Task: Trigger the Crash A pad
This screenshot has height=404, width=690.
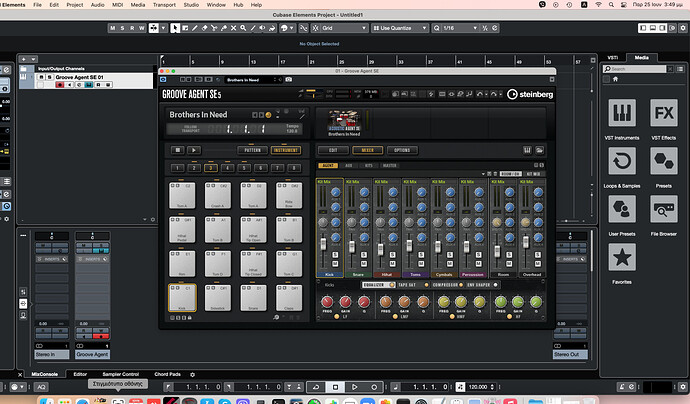Action: [x=218, y=195]
